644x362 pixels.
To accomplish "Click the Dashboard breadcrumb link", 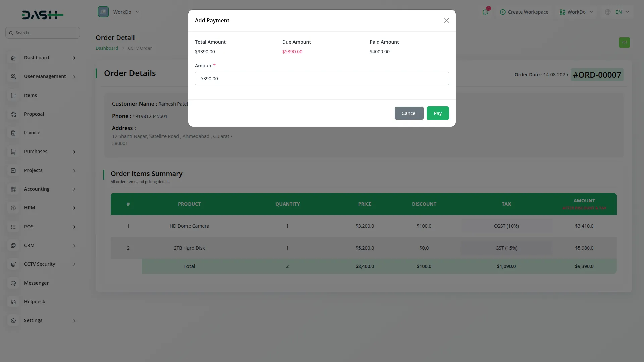I will [x=107, y=48].
